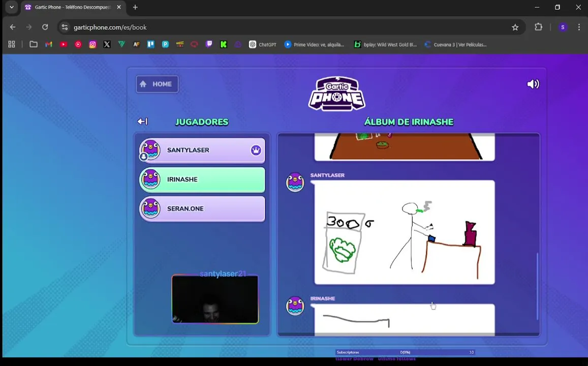Bookmark this page with the star icon
Viewport: 588px width, 366px height.
click(x=515, y=27)
